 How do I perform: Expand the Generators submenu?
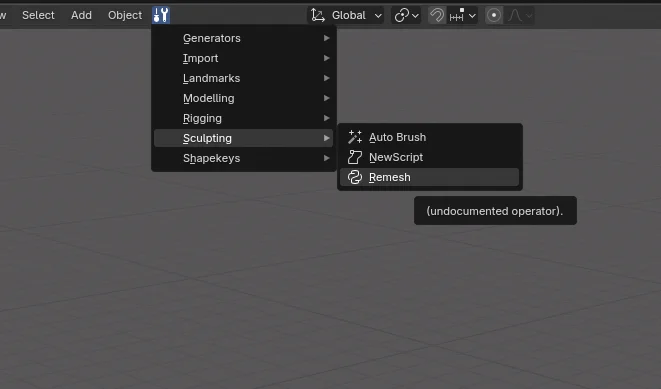tap(244, 38)
